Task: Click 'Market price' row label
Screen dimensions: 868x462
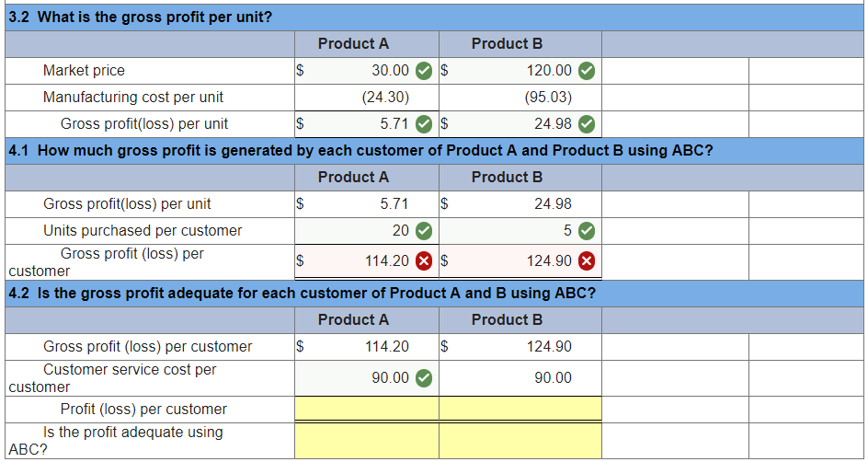Action: (x=85, y=70)
